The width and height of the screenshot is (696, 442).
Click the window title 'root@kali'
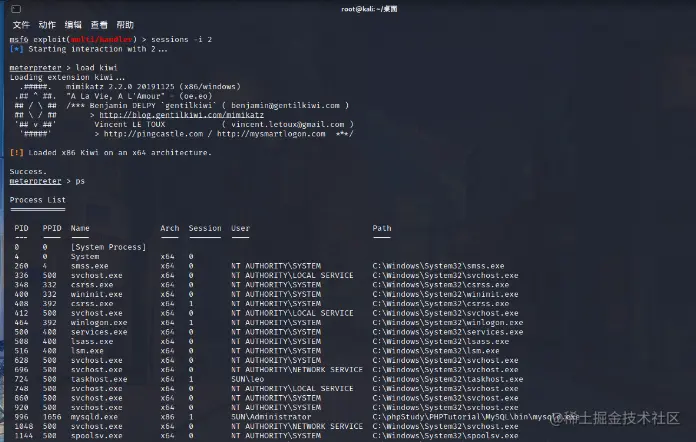369,9
